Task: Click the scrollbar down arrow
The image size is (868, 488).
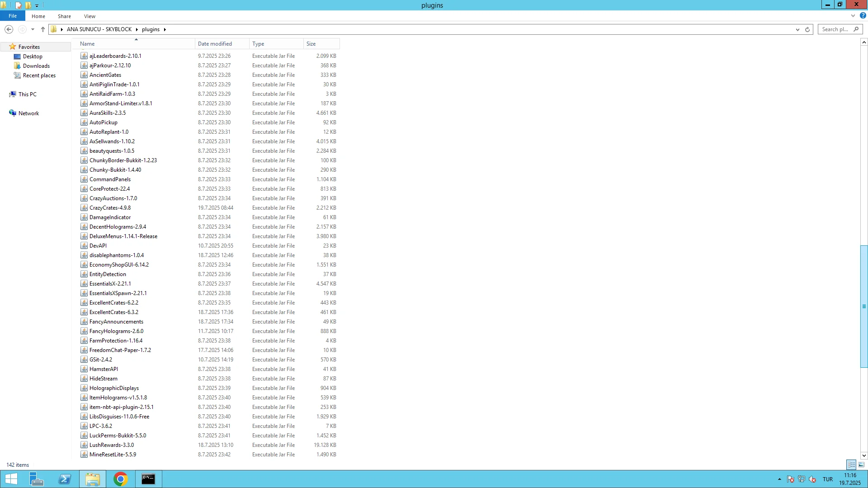Action: 864,455
